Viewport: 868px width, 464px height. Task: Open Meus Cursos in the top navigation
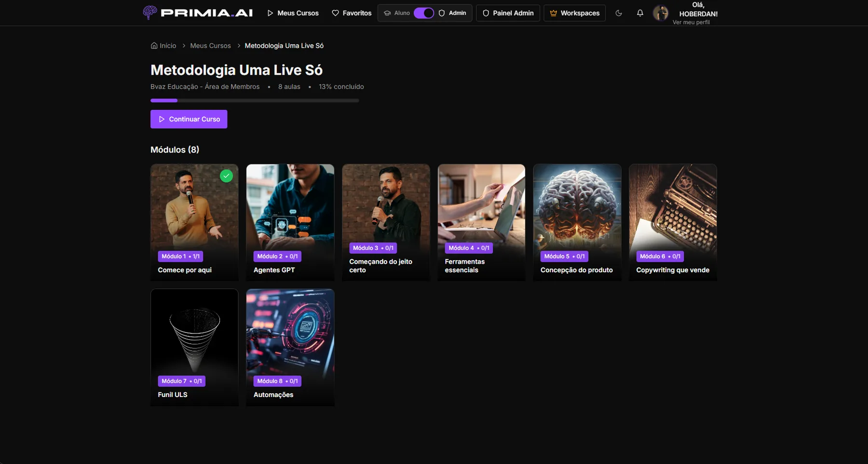pos(293,13)
